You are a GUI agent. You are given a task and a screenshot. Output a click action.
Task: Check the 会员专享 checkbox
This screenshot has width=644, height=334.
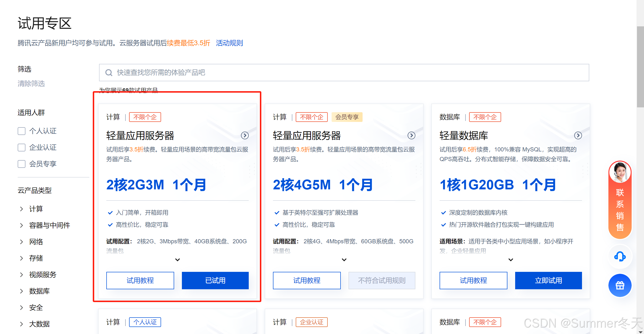pyautogui.click(x=22, y=164)
